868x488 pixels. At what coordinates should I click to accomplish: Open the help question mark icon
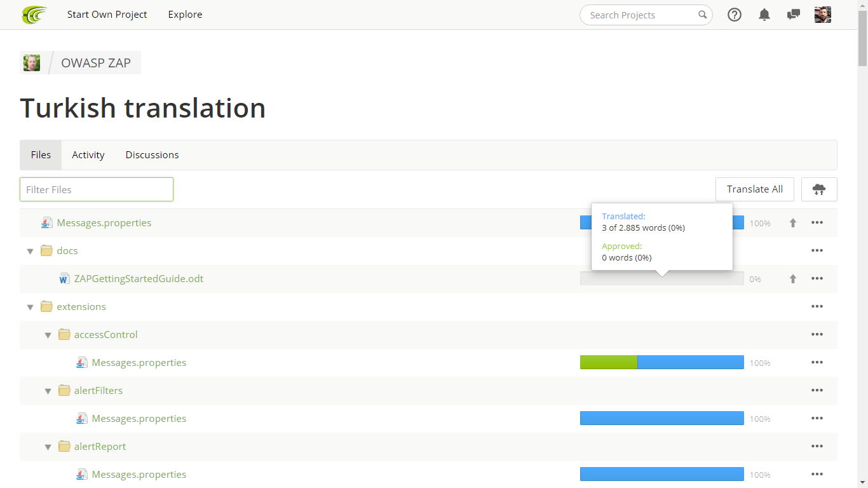(735, 15)
